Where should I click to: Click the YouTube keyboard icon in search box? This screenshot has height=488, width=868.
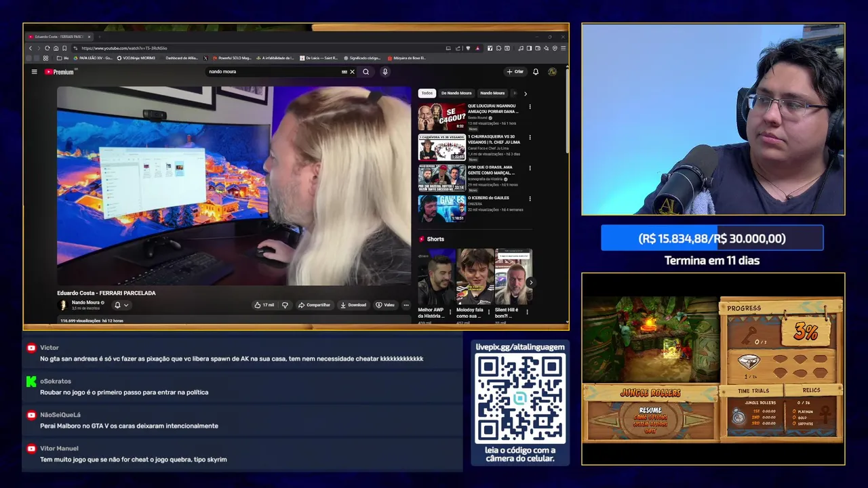tap(344, 72)
